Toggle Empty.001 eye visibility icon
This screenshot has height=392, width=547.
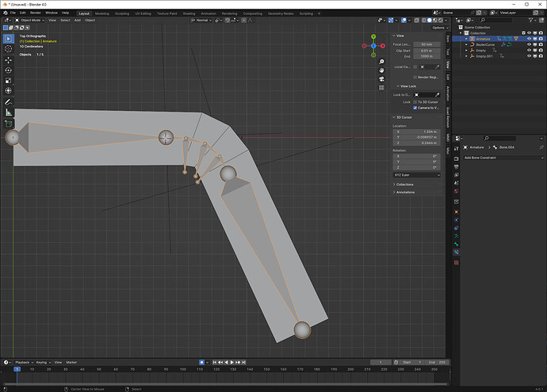(529, 56)
